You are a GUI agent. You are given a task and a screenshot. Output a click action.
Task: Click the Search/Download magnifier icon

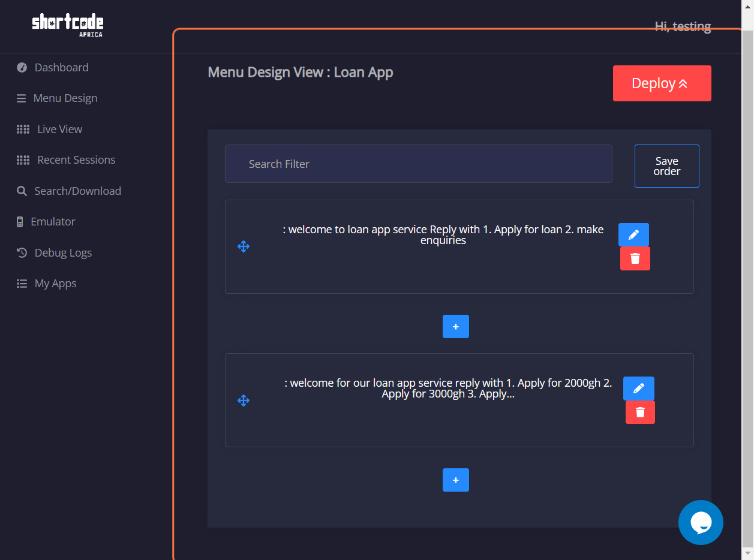tap(22, 191)
